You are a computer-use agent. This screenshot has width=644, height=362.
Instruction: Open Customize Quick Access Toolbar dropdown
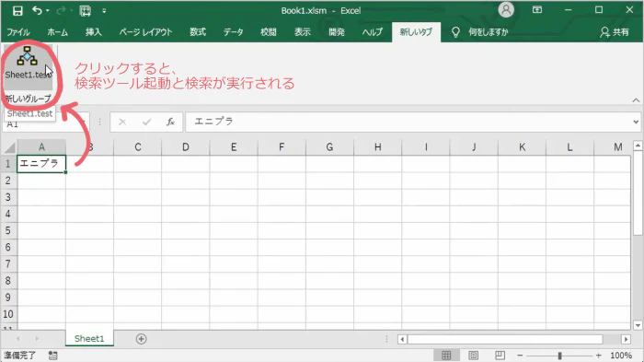click(x=104, y=11)
